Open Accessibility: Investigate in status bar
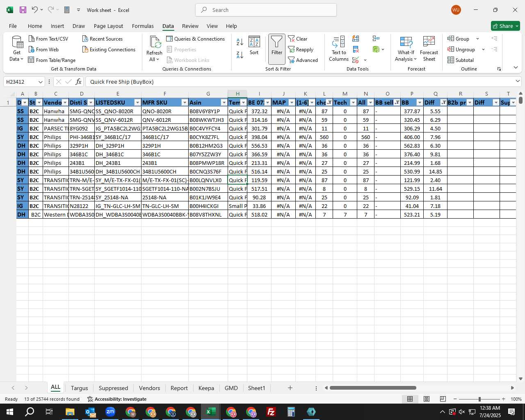The width and height of the screenshot is (525, 420). [117, 399]
